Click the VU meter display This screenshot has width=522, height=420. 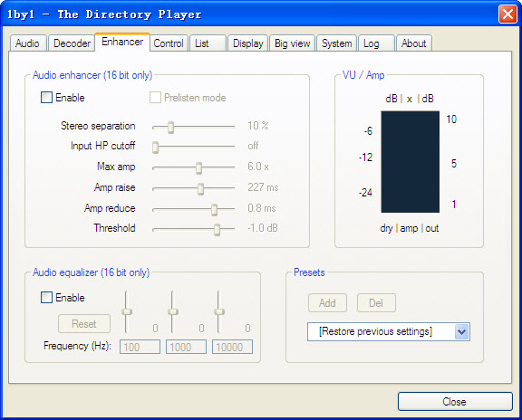(x=411, y=162)
